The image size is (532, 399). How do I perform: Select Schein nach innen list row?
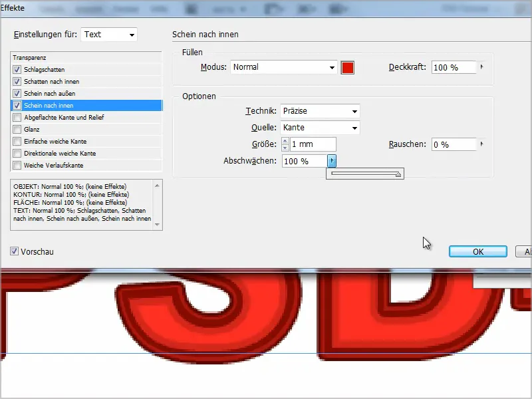coord(86,106)
